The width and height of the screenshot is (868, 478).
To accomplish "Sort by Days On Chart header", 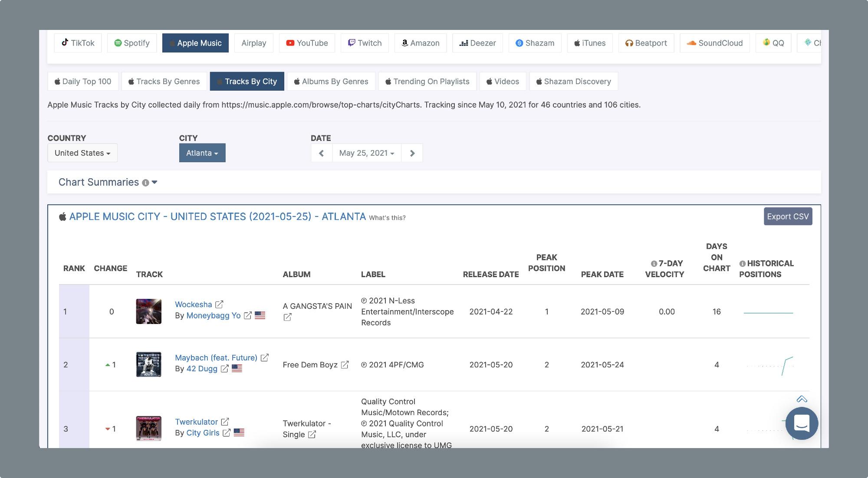I will [x=717, y=257].
